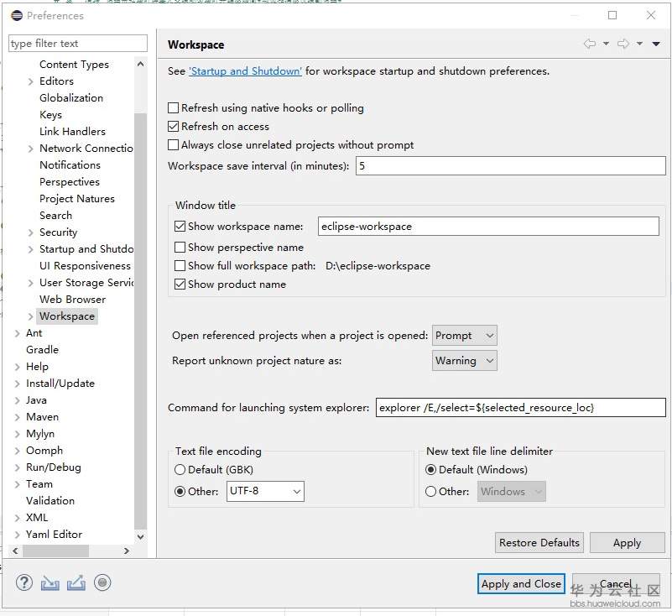Toggle the Show workspace name checkbox

point(180,226)
